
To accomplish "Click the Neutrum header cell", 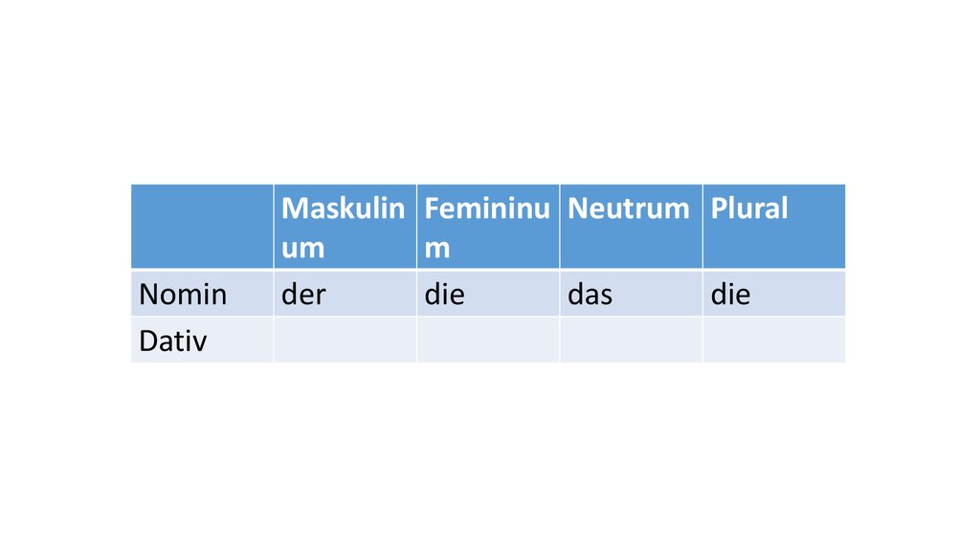I will 630,227.
